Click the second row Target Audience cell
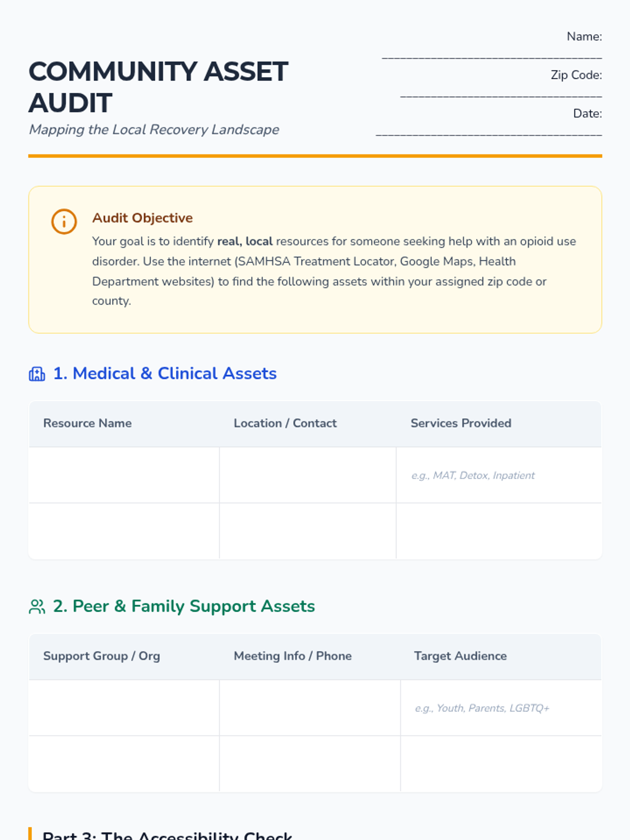Viewport: 630px width, 840px height. click(501, 764)
